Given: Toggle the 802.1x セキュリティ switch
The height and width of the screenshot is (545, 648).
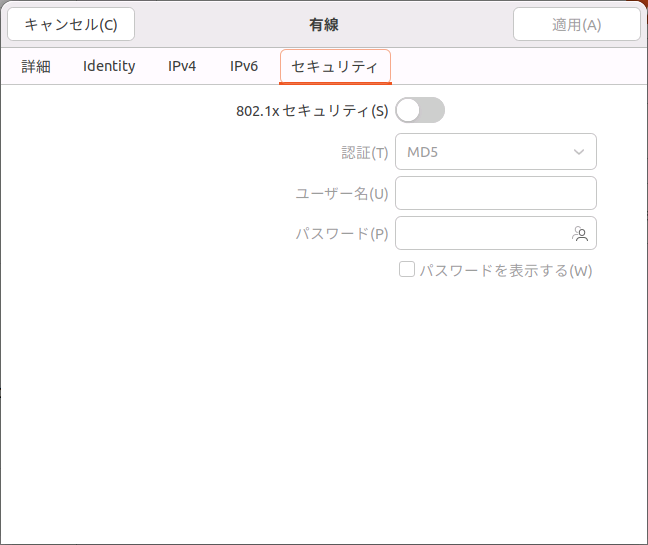Looking at the screenshot, I should click(420, 110).
